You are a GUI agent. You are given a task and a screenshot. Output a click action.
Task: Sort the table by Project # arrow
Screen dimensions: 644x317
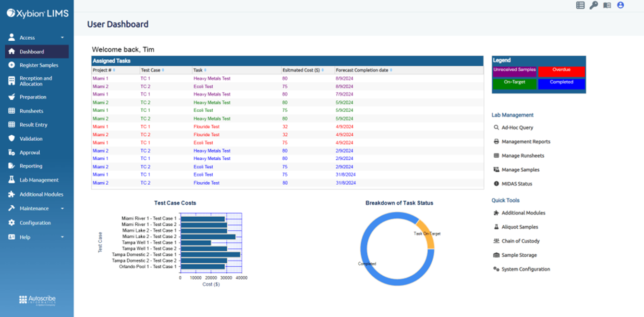click(114, 70)
